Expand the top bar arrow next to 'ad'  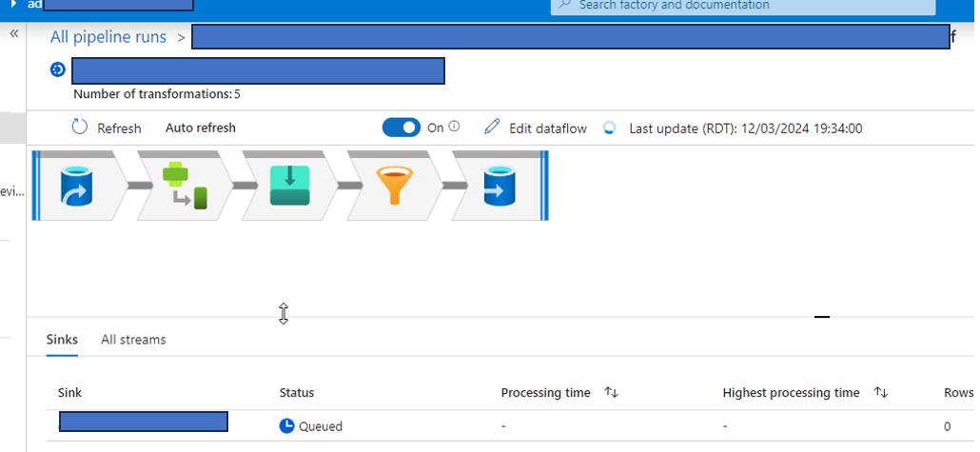coord(13,4)
